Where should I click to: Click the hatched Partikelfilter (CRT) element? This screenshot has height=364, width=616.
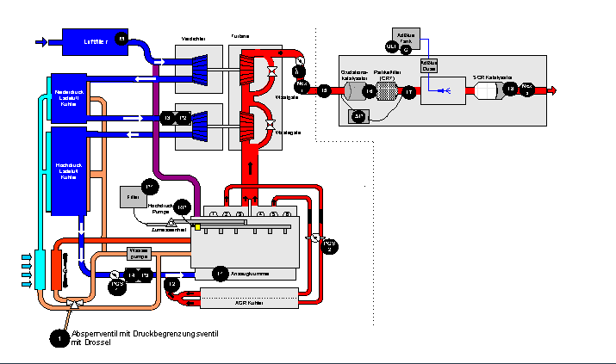click(x=387, y=91)
